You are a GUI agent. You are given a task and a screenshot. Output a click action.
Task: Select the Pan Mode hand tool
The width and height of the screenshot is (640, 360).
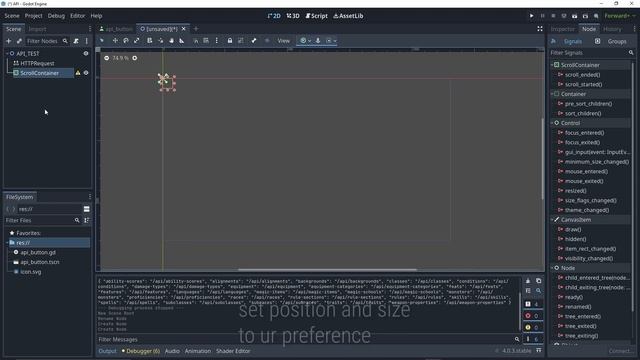[171, 40]
